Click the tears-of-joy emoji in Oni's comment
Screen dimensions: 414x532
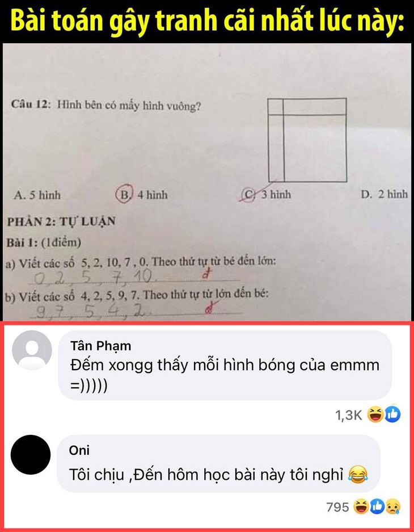pyautogui.click(x=358, y=474)
